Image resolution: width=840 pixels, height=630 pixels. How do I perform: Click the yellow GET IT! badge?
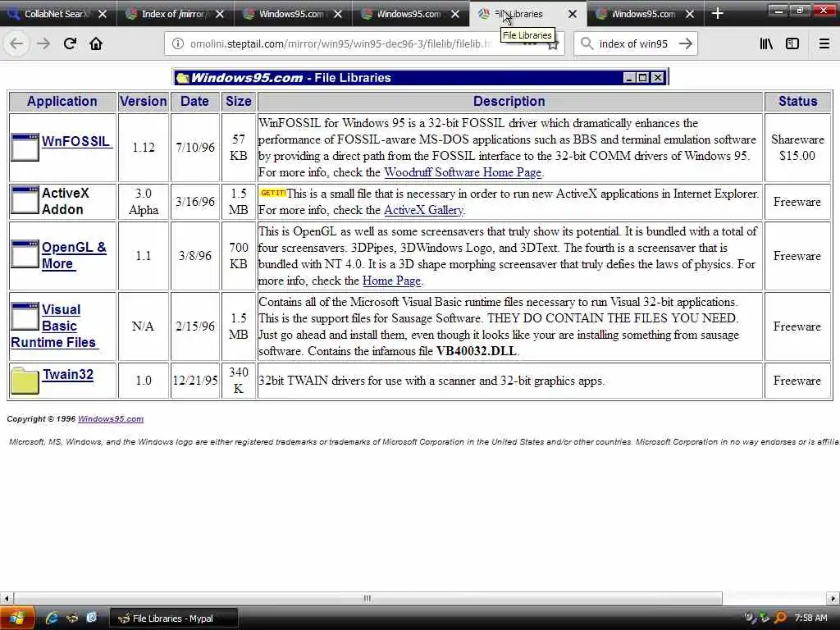[x=272, y=193]
